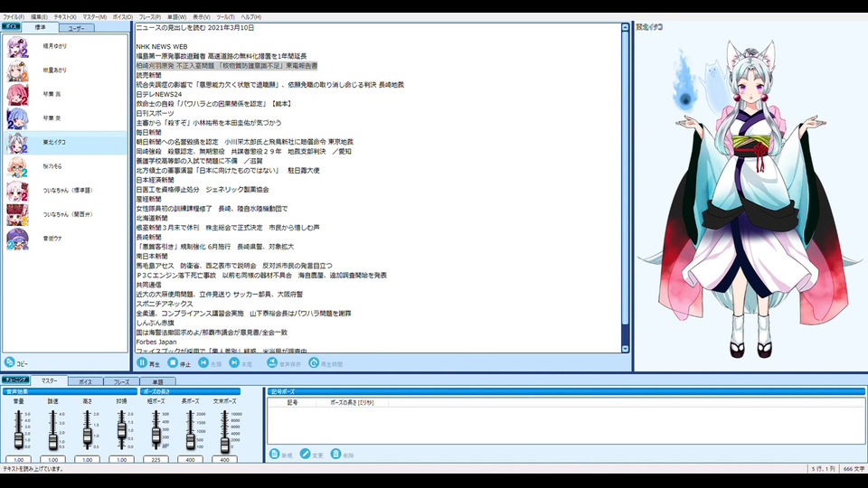
Task: Switch to the 標準 voice tab
Action: coord(41,27)
